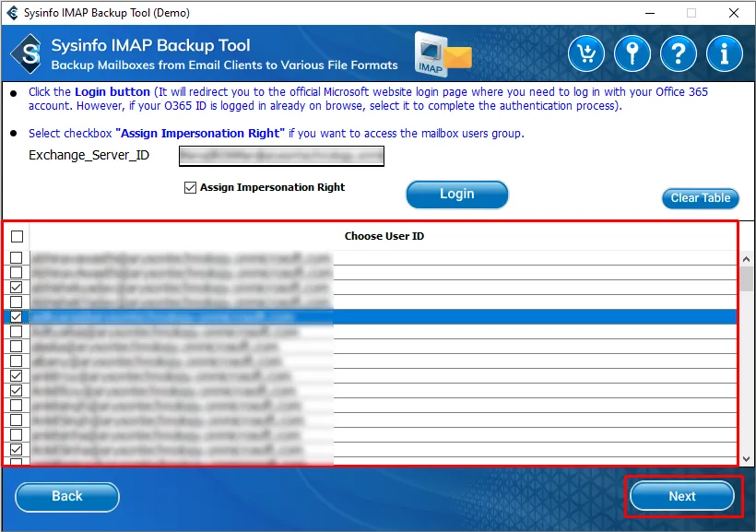Click the Back button
The width and height of the screenshot is (756, 532).
coord(67,496)
